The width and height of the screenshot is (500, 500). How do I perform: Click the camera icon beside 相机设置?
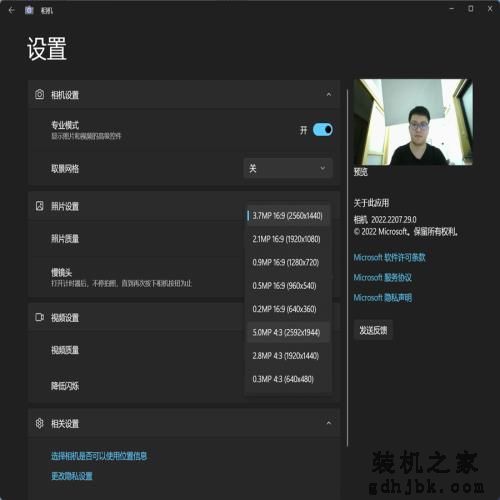click(39, 95)
